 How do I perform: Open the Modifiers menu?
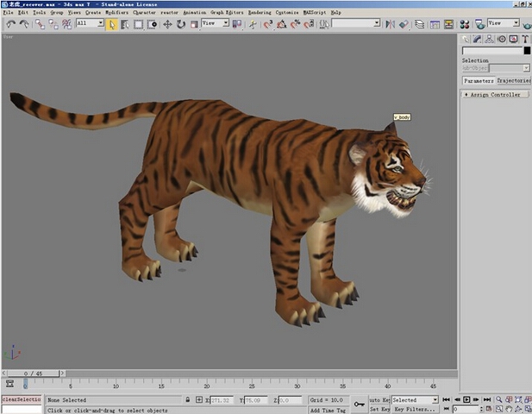116,13
